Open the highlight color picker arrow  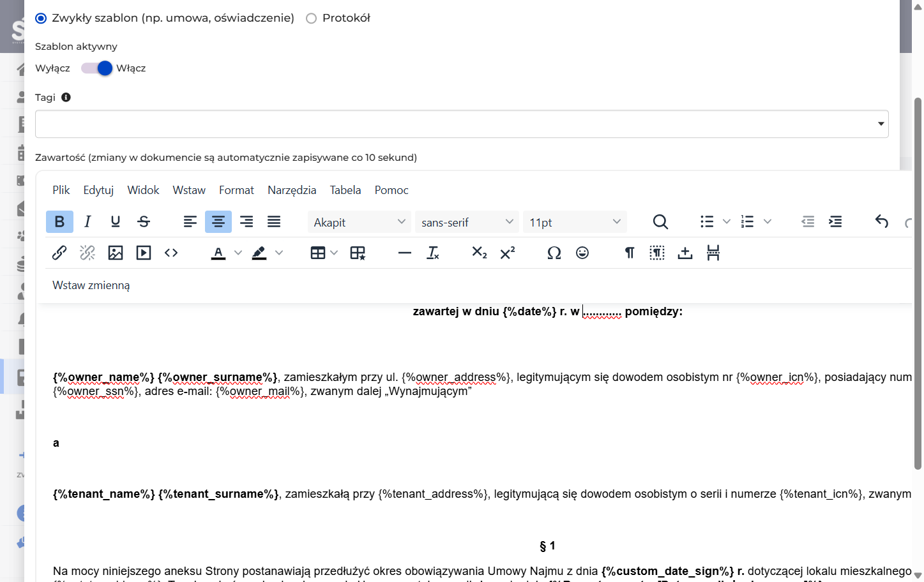279,253
